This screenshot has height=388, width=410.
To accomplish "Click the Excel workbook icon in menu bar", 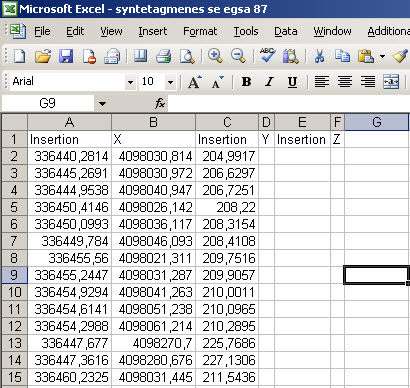I will [x=18, y=31].
